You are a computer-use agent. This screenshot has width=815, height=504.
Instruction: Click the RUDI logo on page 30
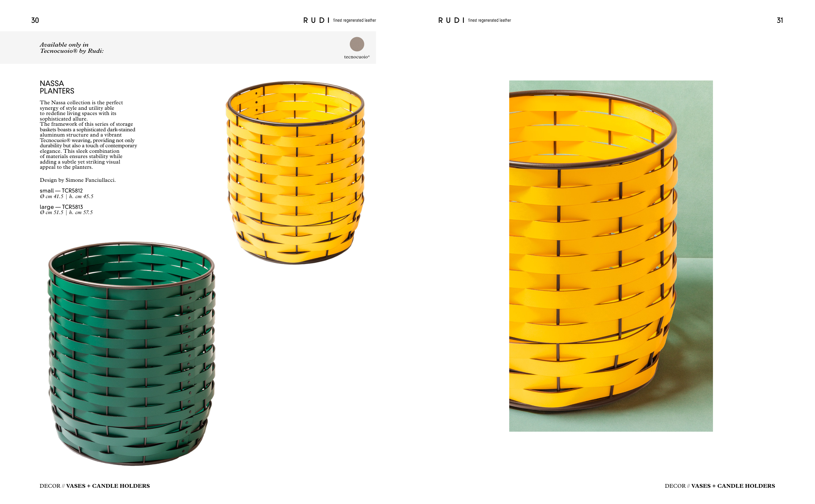pyautogui.click(x=316, y=20)
